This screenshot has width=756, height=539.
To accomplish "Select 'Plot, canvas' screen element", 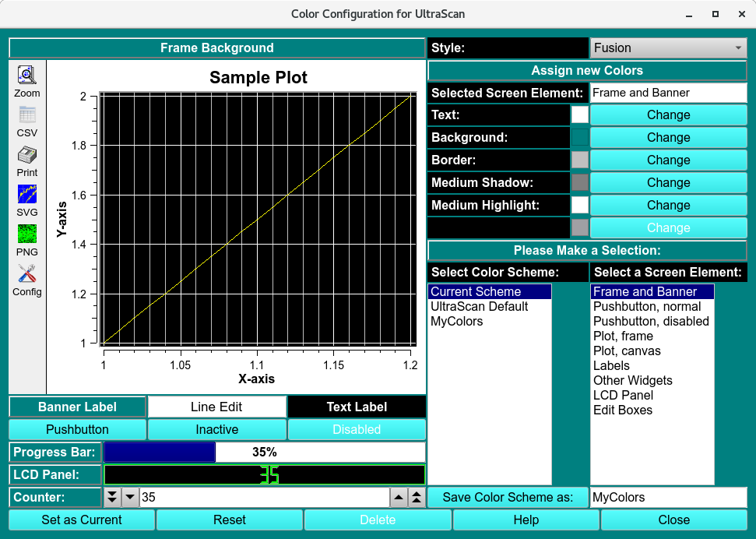I will (627, 351).
